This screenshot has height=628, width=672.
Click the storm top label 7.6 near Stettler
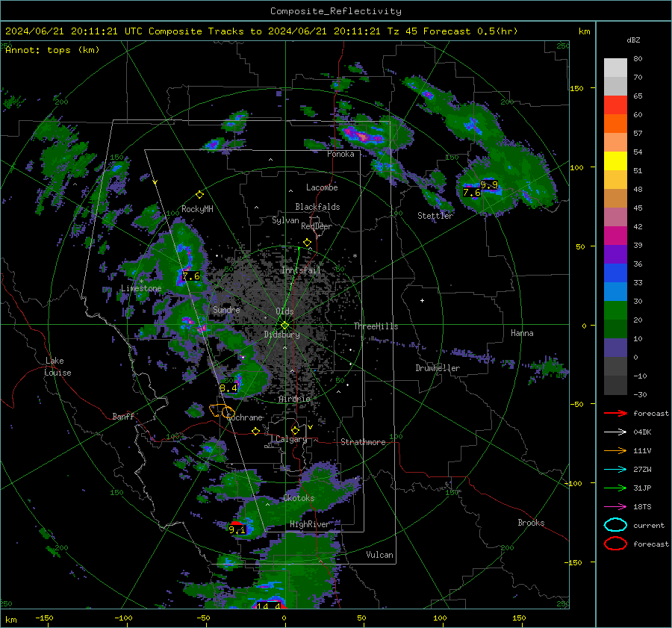click(x=472, y=193)
